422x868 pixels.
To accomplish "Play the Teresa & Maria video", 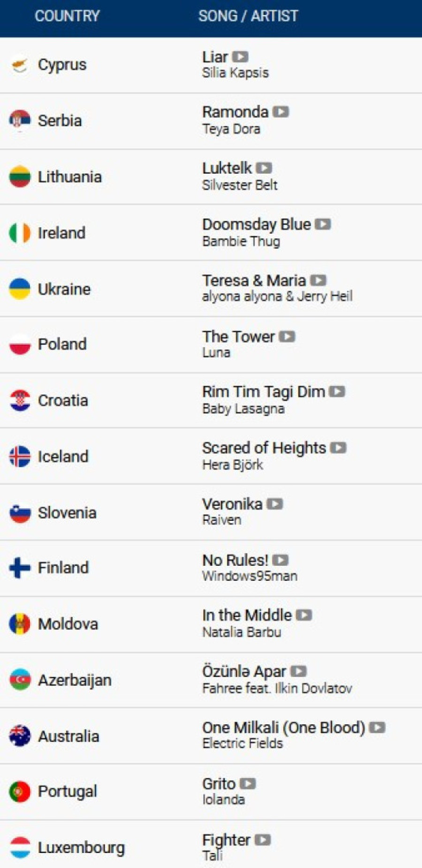I will pos(318,281).
